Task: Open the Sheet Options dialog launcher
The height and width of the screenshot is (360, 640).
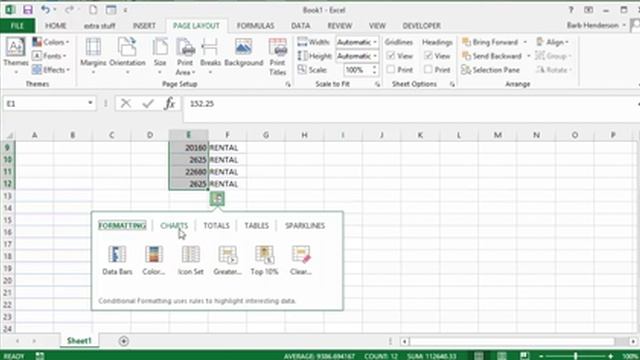Action: tap(452, 84)
